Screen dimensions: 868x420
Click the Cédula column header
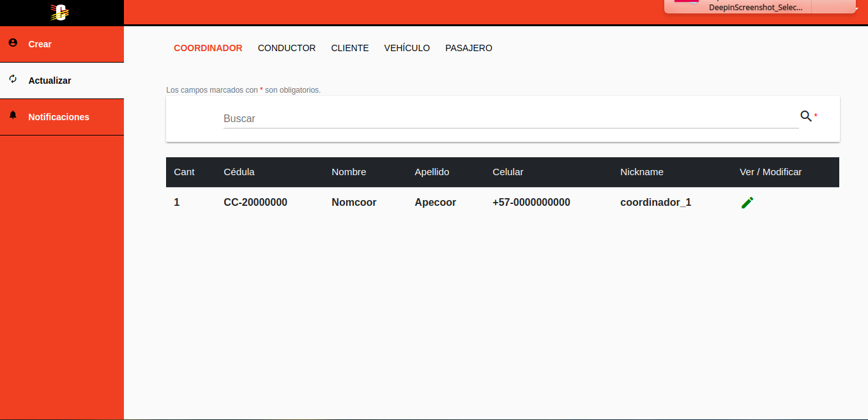[x=239, y=172]
